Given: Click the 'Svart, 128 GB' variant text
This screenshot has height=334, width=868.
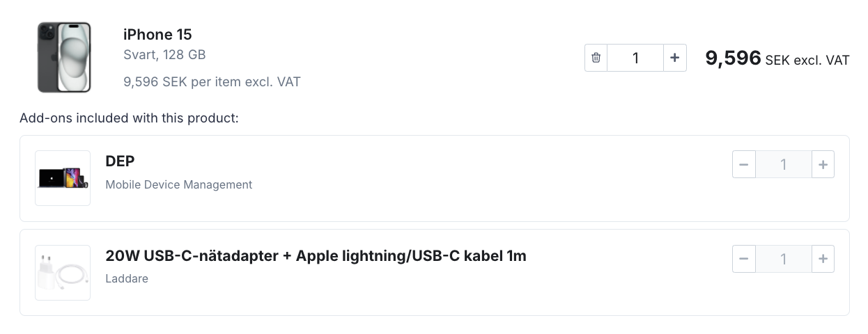Looking at the screenshot, I should 164,54.
